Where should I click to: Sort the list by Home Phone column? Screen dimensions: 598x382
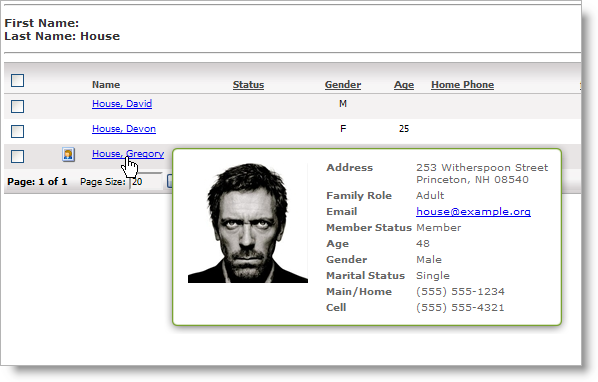point(463,85)
